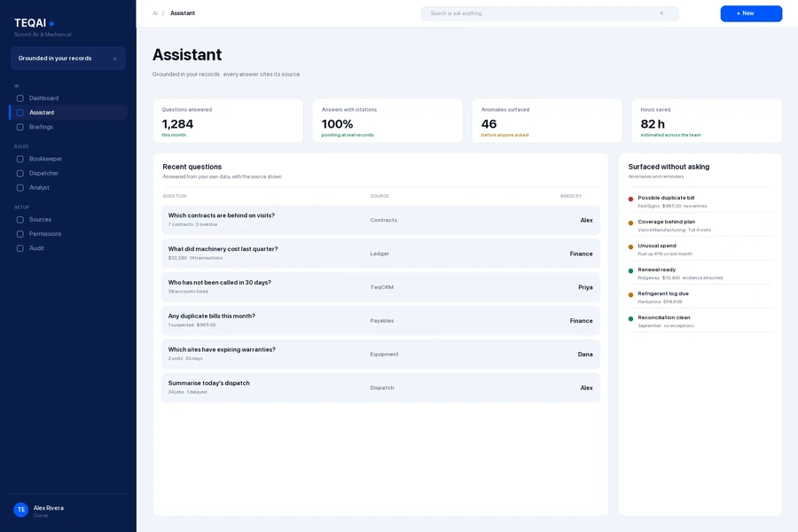The width and height of the screenshot is (798, 532).
Task: Click the TeqCRM source cell
Action: (381, 287)
